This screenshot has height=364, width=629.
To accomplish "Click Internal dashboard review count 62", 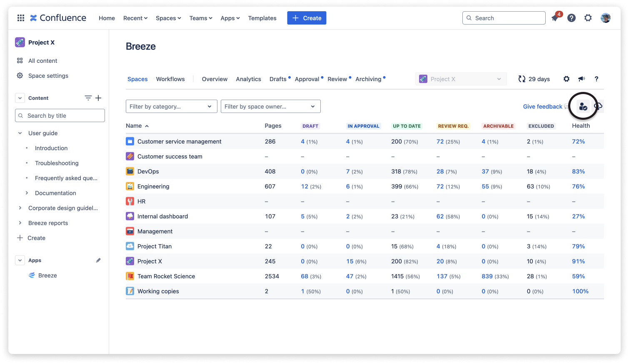I will coord(440,216).
